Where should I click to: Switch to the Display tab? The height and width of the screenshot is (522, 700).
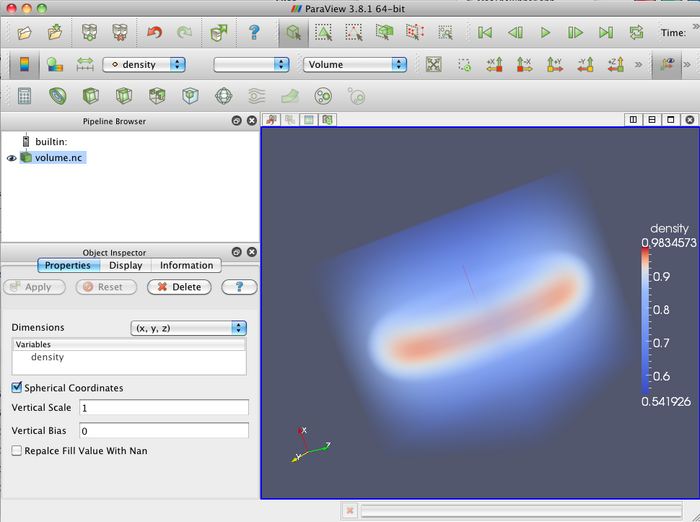point(125,265)
